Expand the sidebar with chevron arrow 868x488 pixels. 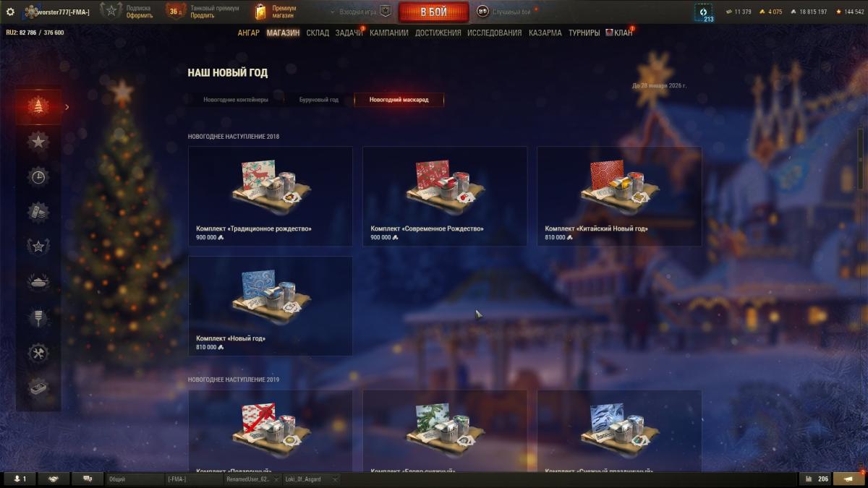click(x=67, y=107)
